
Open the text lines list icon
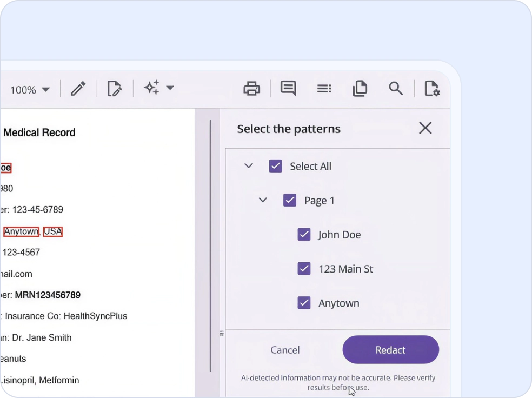click(x=324, y=89)
